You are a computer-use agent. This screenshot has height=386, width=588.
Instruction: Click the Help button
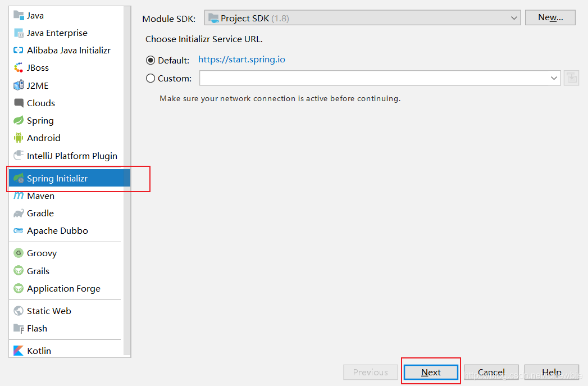click(x=551, y=372)
